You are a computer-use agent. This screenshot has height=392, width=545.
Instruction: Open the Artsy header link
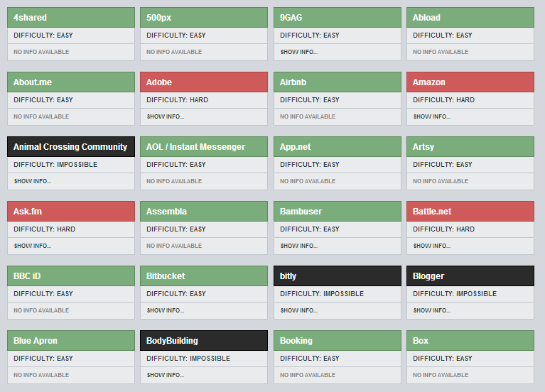coord(423,147)
